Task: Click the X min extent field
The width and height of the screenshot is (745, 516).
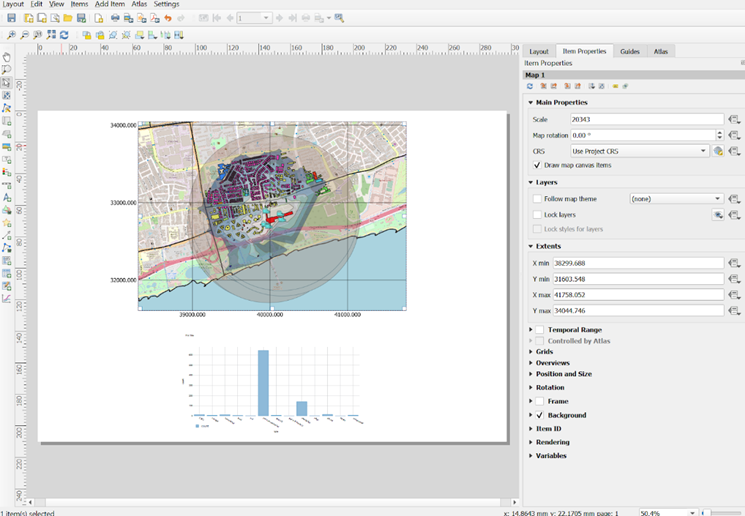Action: coord(637,263)
